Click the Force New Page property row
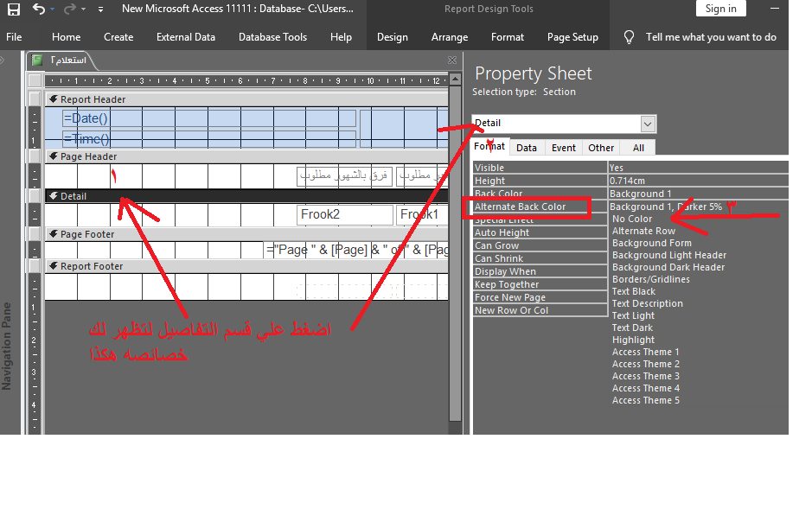 (540, 297)
